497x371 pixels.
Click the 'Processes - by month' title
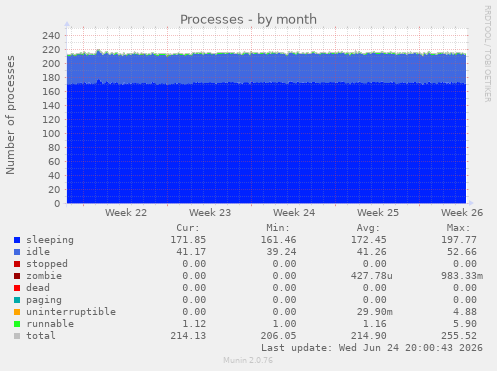pos(248,20)
